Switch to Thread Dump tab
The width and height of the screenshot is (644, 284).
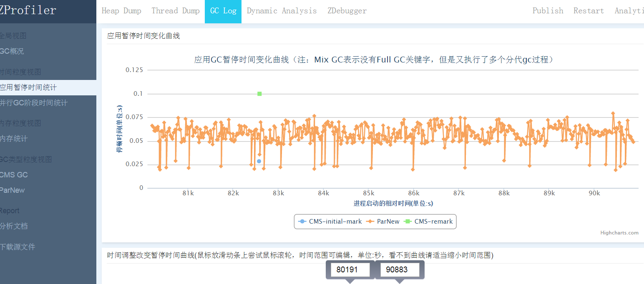pyautogui.click(x=176, y=11)
